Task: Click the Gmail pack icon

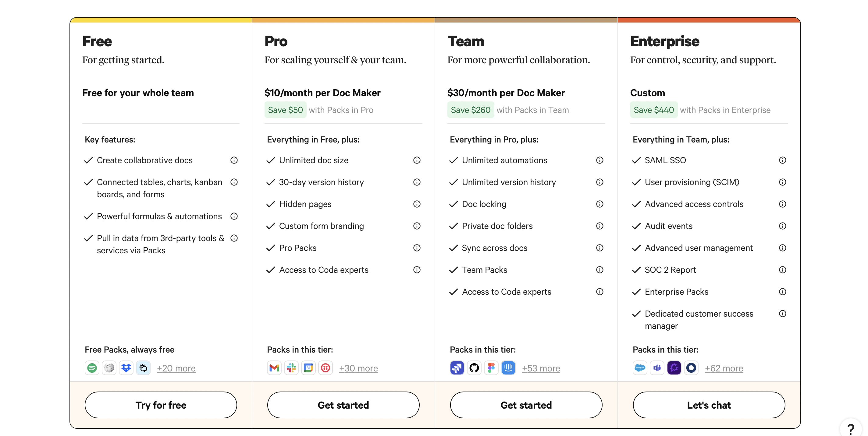Action: pos(274,368)
